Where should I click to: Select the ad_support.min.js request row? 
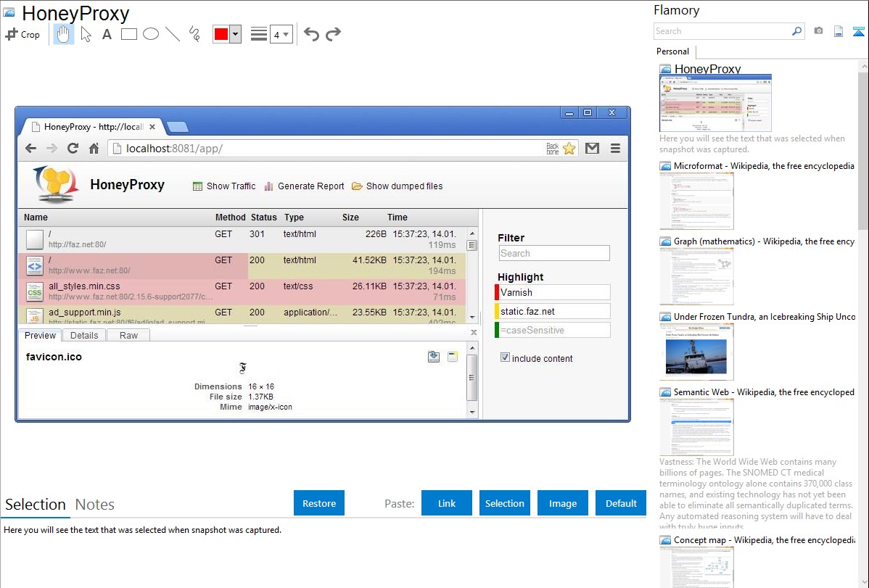(x=242, y=314)
